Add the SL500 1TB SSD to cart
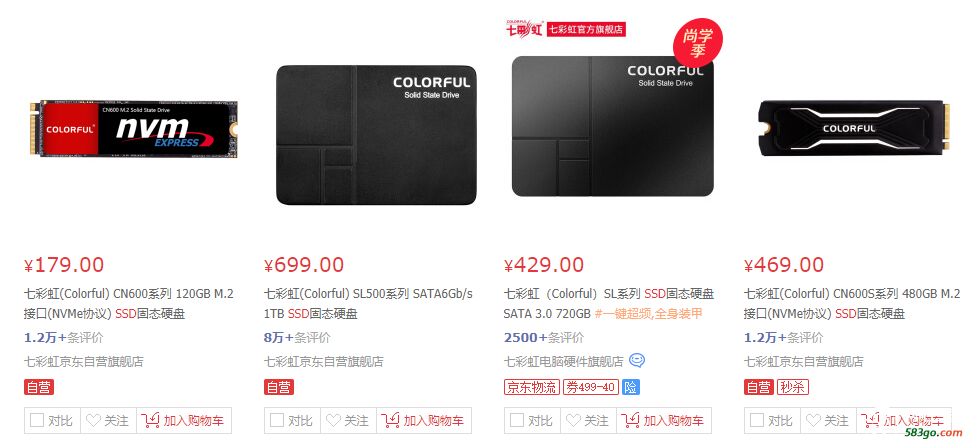The width and height of the screenshot is (968, 448). click(x=424, y=421)
